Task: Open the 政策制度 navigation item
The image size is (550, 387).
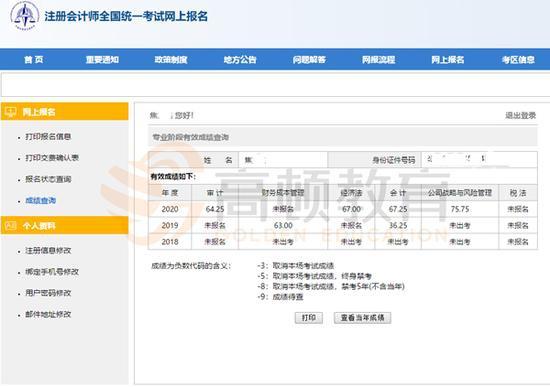Action: click(x=171, y=60)
